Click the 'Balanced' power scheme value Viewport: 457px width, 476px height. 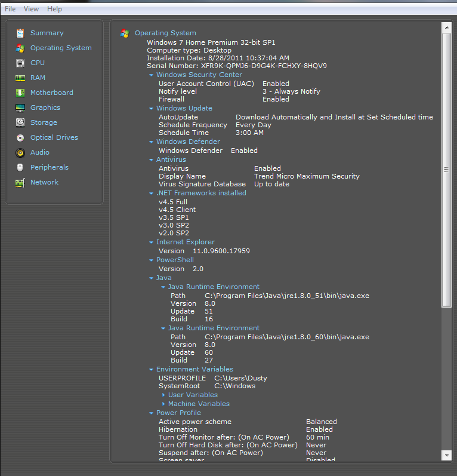[x=322, y=422]
